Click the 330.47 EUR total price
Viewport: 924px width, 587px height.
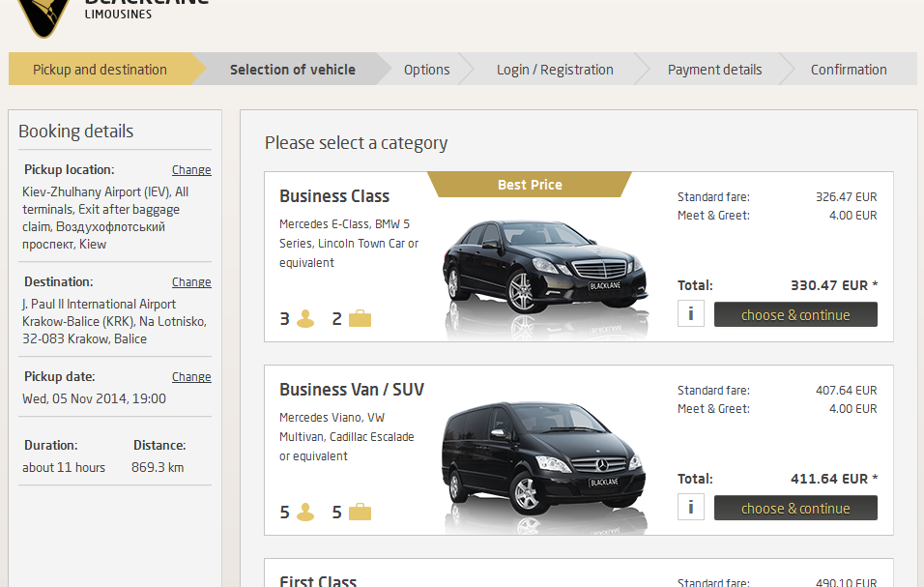(834, 285)
